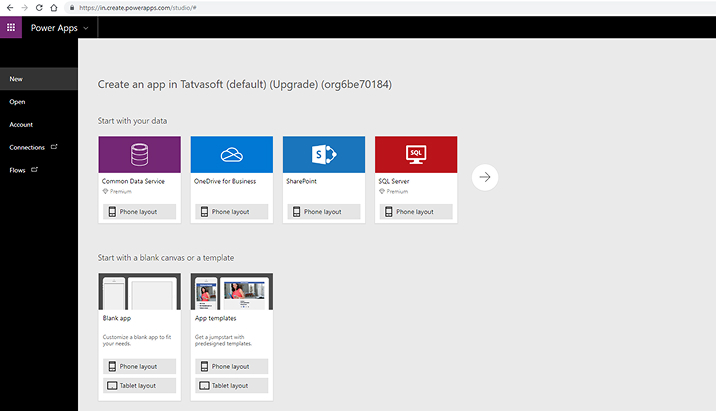
Task: Go back using browser back arrow
Action: pos(10,8)
